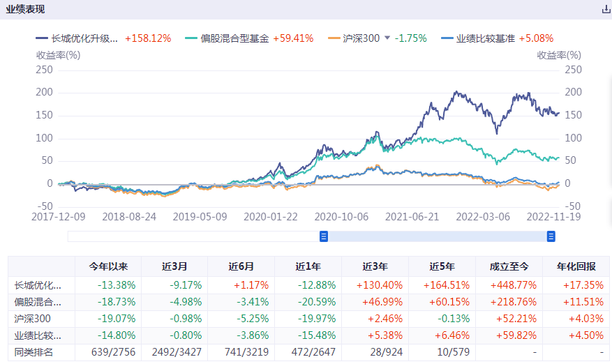Click the left handle of the date range slider
The image size is (612, 364).
(x=324, y=236)
